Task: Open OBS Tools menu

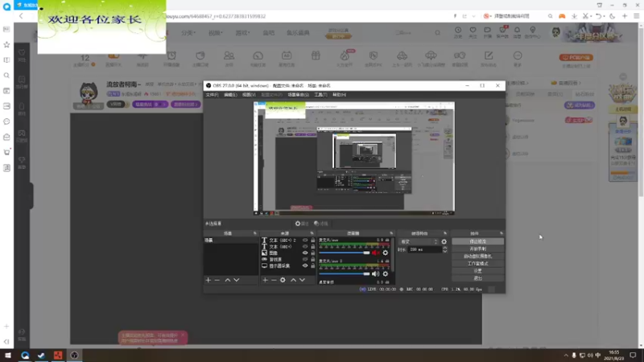Action: point(320,95)
